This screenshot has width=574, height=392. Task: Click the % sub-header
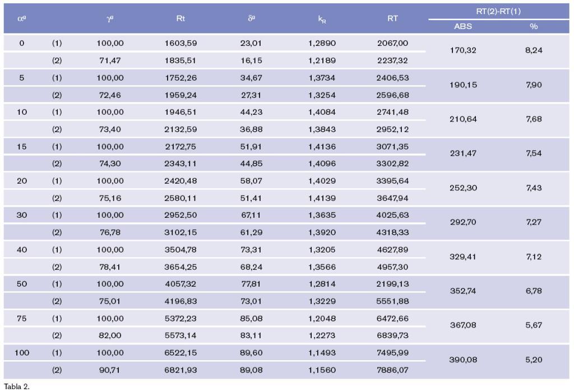click(533, 27)
